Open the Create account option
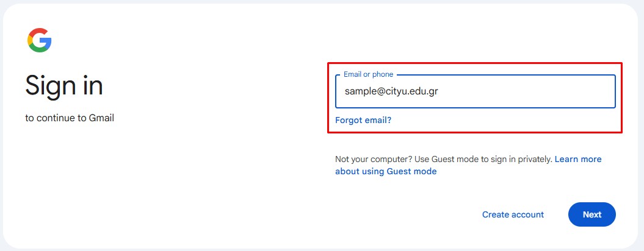The width and height of the screenshot is (644, 251). tap(513, 214)
